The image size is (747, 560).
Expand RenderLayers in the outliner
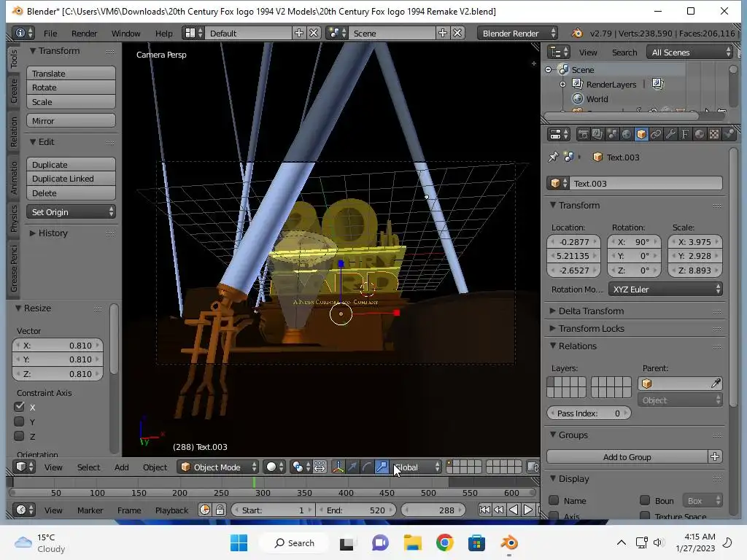click(562, 85)
